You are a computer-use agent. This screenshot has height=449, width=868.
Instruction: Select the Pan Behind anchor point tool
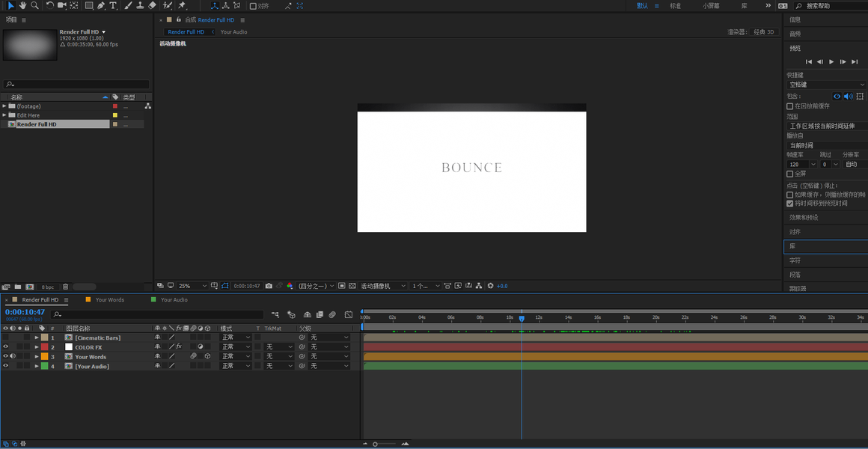click(73, 5)
